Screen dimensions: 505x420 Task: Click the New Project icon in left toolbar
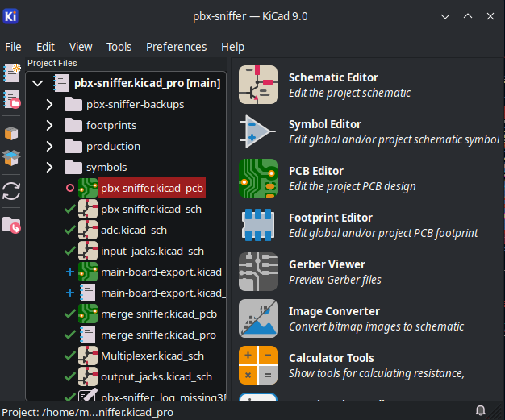pos(11,73)
